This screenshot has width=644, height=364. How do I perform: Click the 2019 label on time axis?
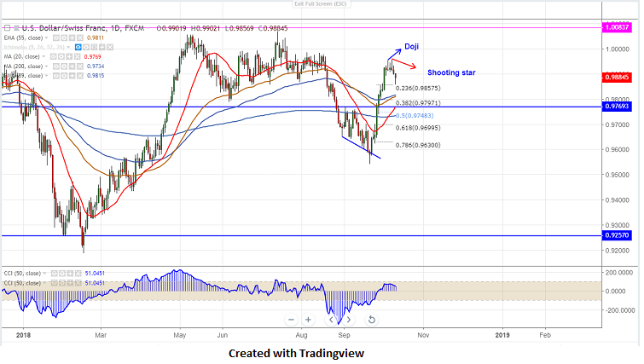(502, 335)
